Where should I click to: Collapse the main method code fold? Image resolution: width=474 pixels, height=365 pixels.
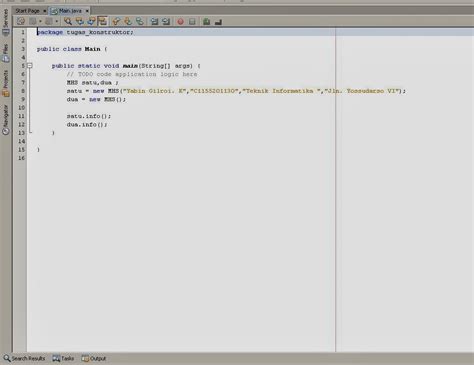(30, 66)
